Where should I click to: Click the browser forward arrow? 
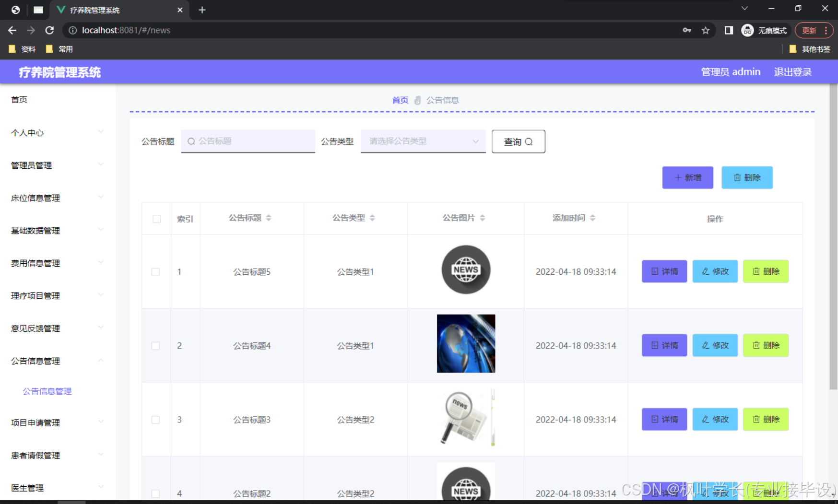pyautogui.click(x=31, y=30)
